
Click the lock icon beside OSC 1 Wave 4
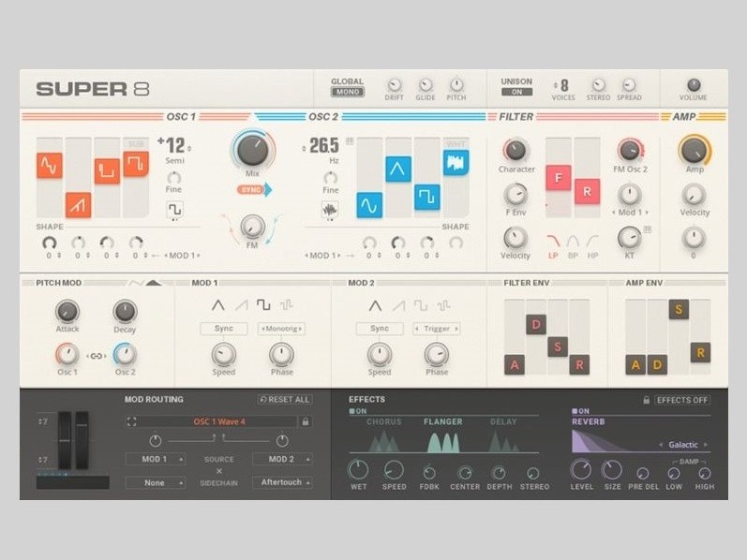click(x=305, y=421)
